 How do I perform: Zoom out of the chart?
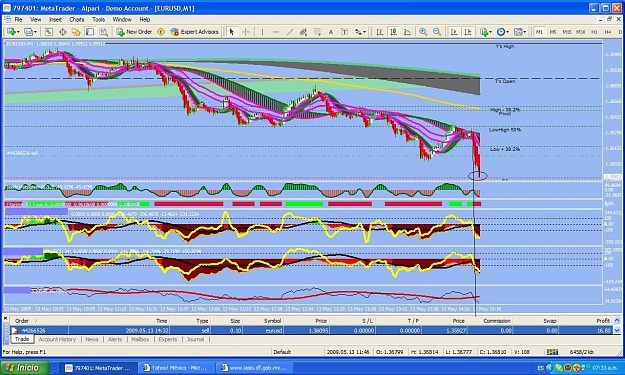pyautogui.click(x=437, y=32)
